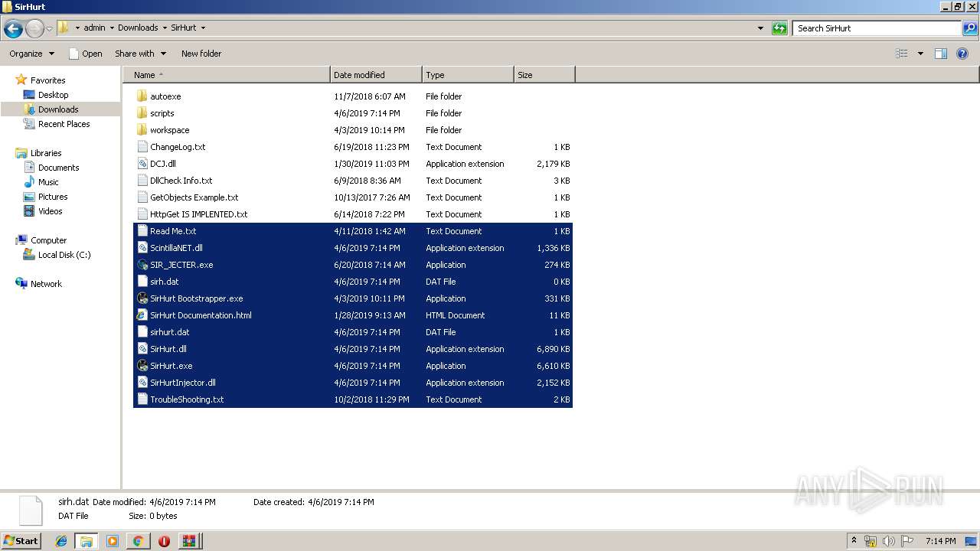Select Desktop in the navigation pane
This screenshot has width=980, height=551.
click(x=53, y=95)
